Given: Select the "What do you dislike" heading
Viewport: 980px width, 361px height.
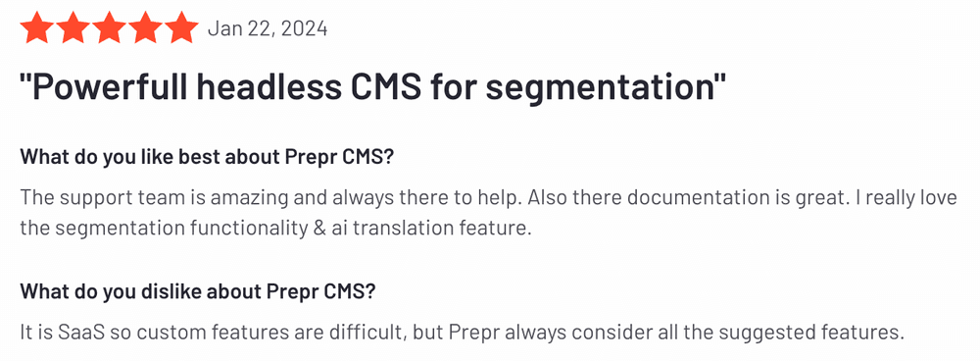Looking at the screenshot, I should point(198,291).
